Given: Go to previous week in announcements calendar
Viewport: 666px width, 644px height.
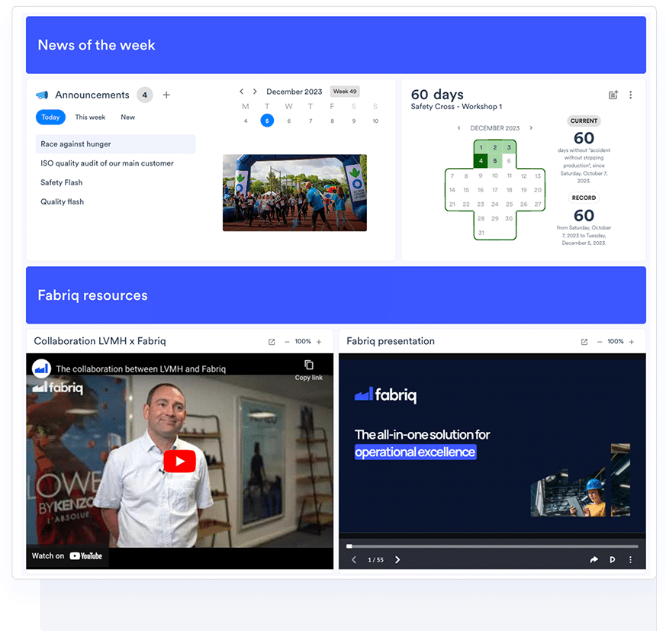Looking at the screenshot, I should click(242, 92).
